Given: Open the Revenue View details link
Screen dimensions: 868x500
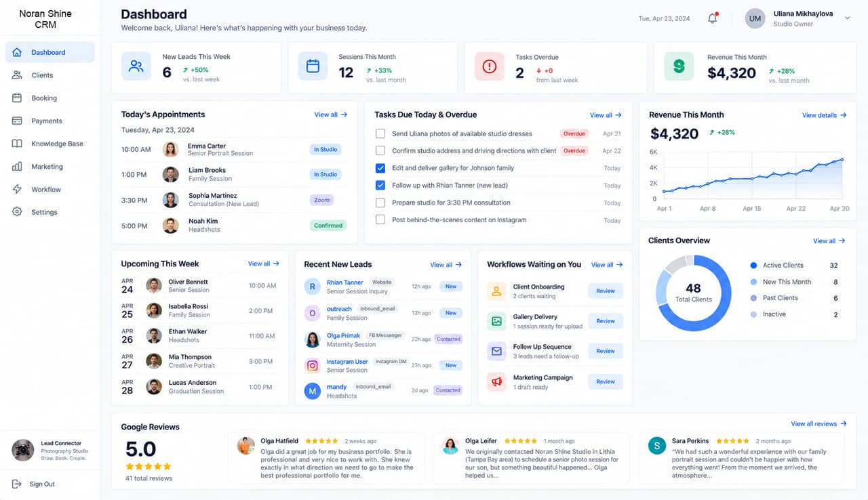Looking at the screenshot, I should point(824,115).
